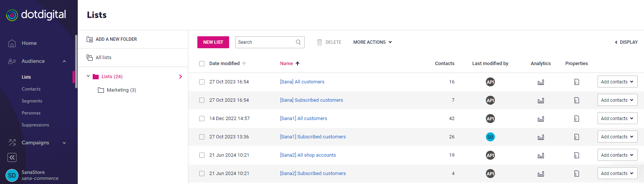View analytics for [Sana] All customers
This screenshot has width=644, height=184.
point(541,82)
